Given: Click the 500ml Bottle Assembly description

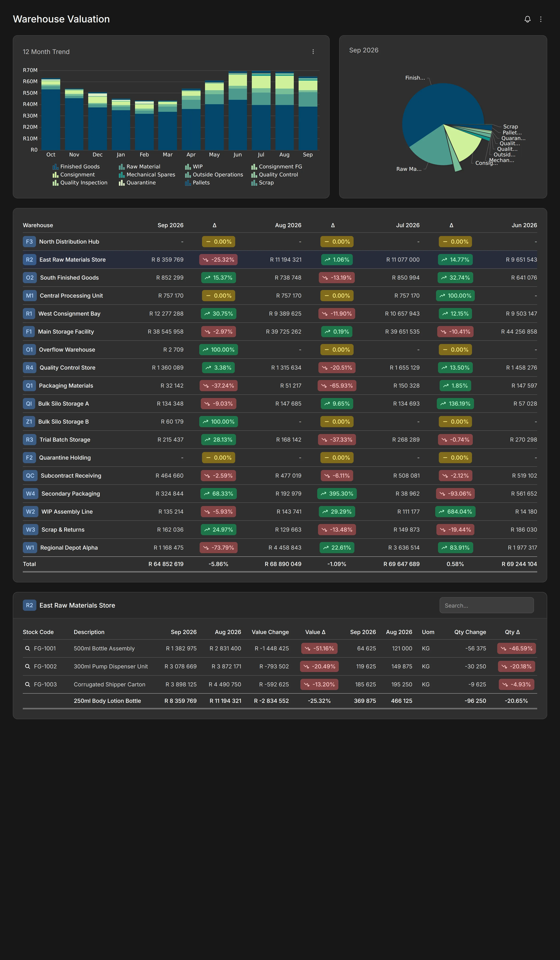Looking at the screenshot, I should [104, 648].
